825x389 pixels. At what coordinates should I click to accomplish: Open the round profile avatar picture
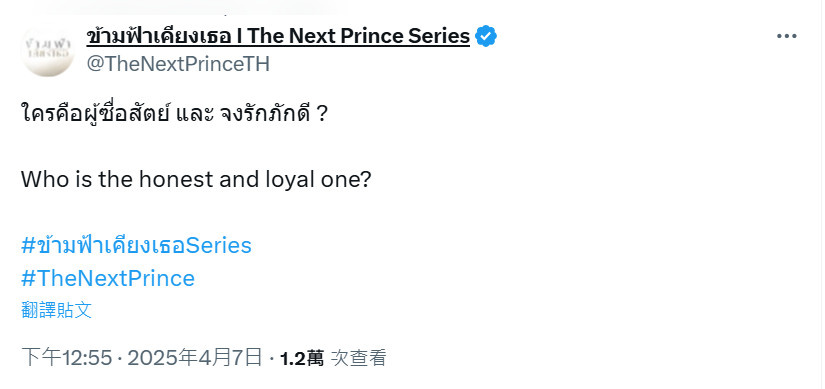pyautogui.click(x=47, y=50)
